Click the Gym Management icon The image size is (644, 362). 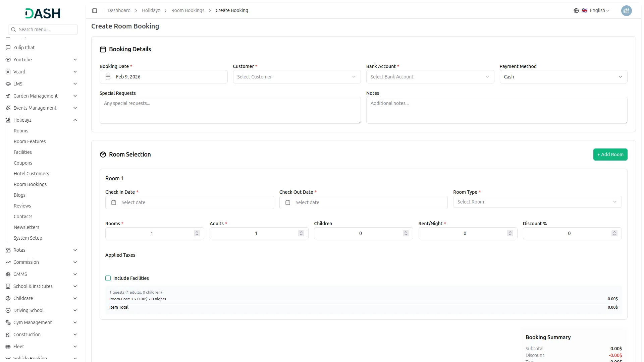coord(8,322)
